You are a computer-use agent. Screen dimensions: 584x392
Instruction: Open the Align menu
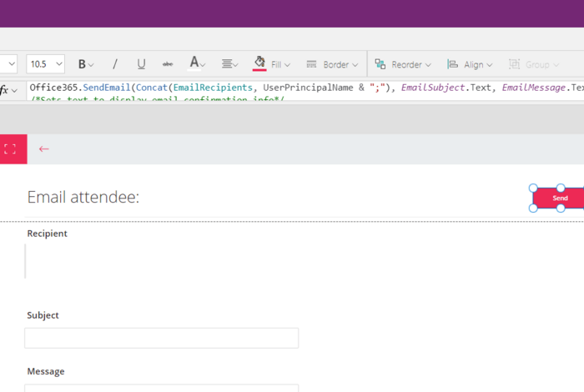(470, 65)
